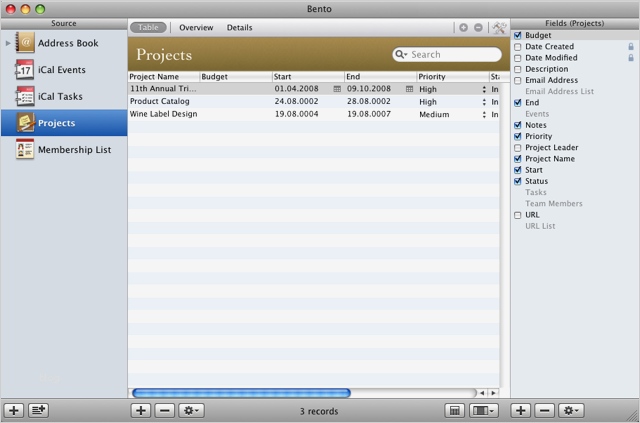Click the '19.08.0007' end date cell

369,114
